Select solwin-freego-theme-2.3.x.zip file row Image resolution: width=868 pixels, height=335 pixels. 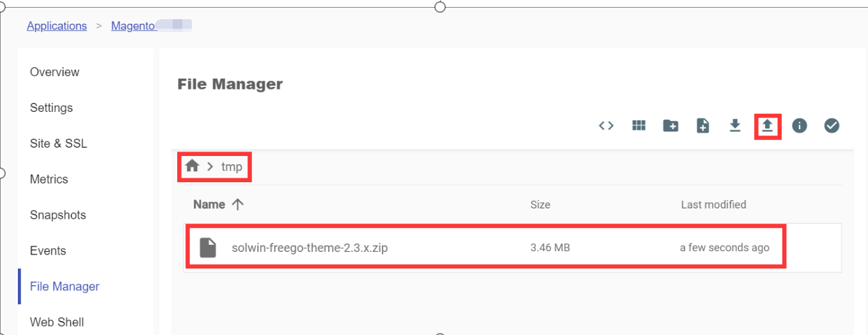click(x=310, y=247)
